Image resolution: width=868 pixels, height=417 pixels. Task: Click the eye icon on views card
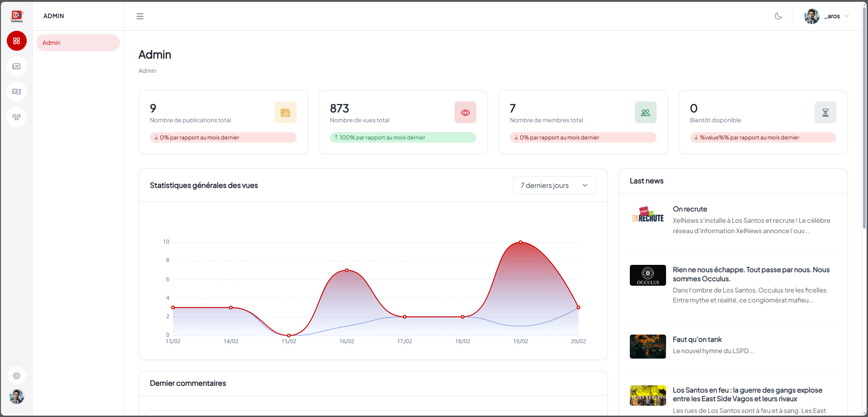click(465, 112)
